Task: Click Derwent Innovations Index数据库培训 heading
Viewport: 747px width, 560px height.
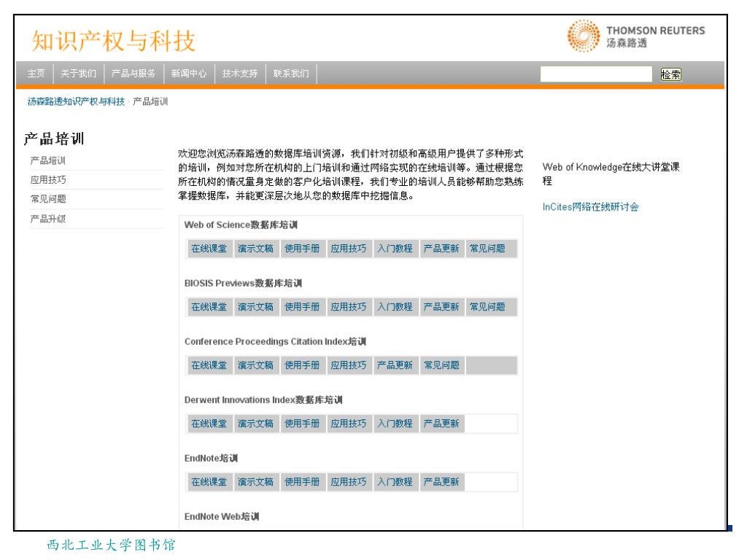Action: 263,400
